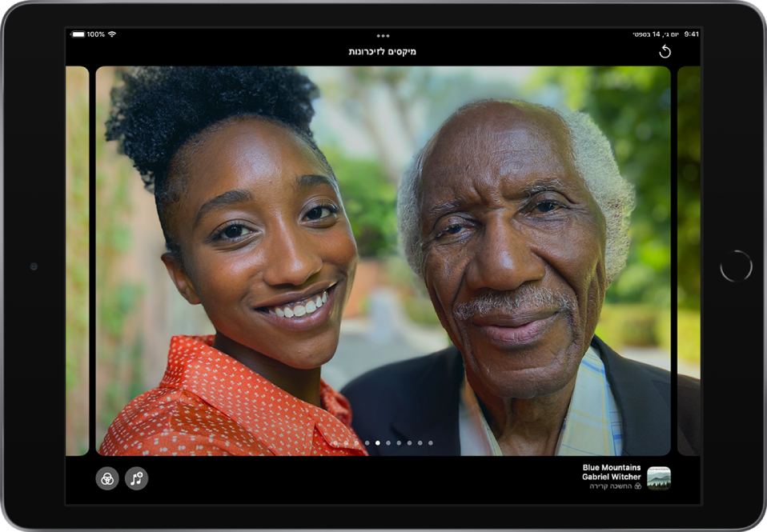
Task: Select the 'Blue Mountains' song title
Action: pos(612,467)
